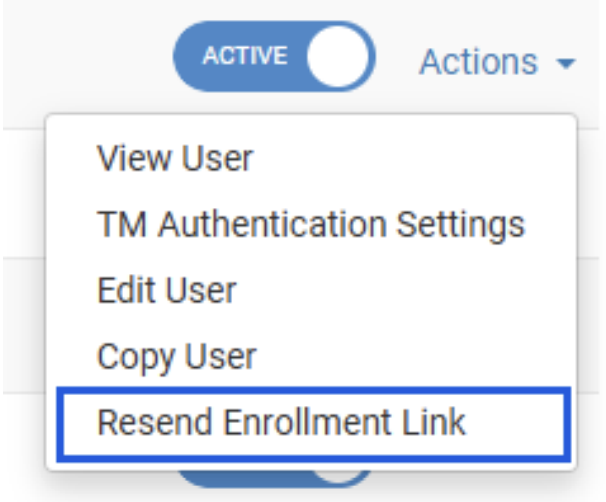
Task: Open the user's view page via View User
Action: (x=175, y=158)
